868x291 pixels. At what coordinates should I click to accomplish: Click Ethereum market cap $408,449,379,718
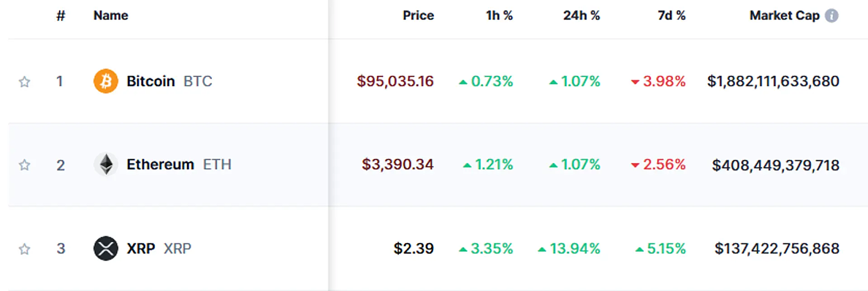click(776, 165)
